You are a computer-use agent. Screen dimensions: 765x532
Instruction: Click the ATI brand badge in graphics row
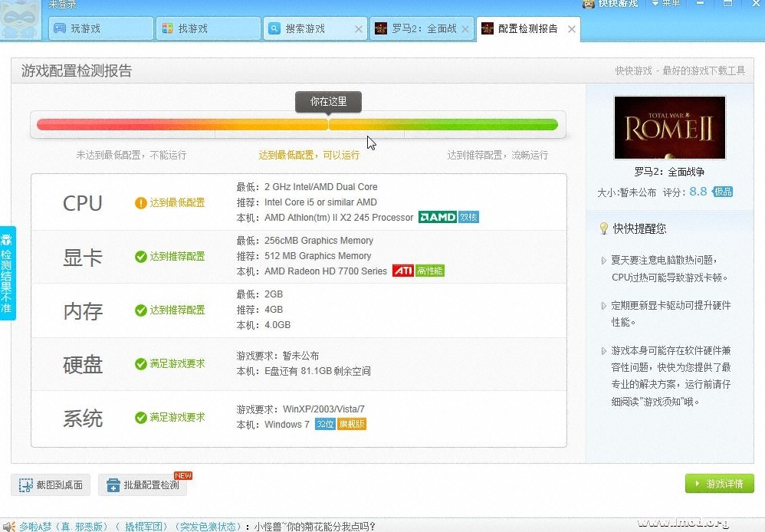click(x=402, y=271)
